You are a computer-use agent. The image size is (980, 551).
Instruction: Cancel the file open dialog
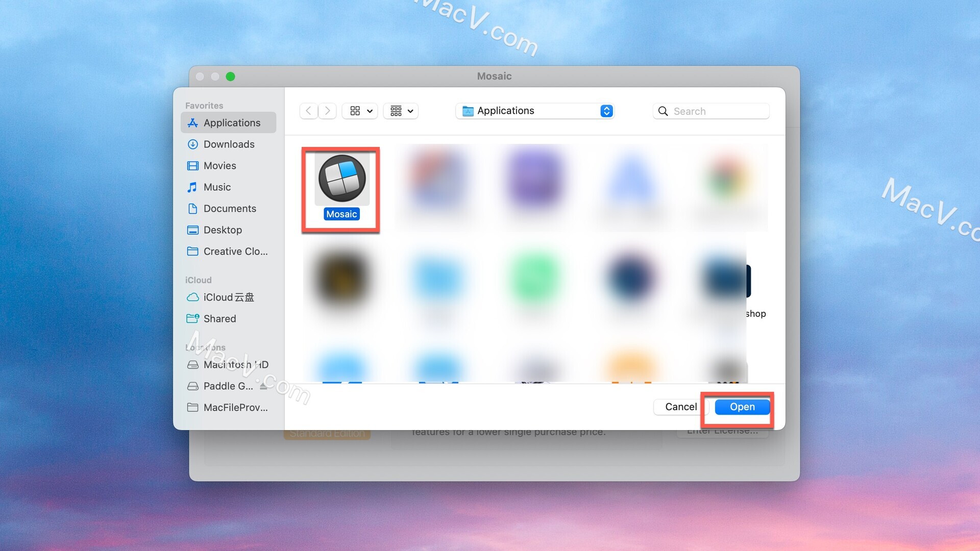point(680,406)
